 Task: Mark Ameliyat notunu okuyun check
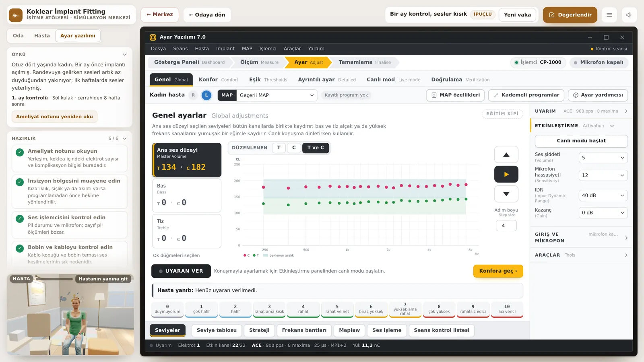[19, 152]
